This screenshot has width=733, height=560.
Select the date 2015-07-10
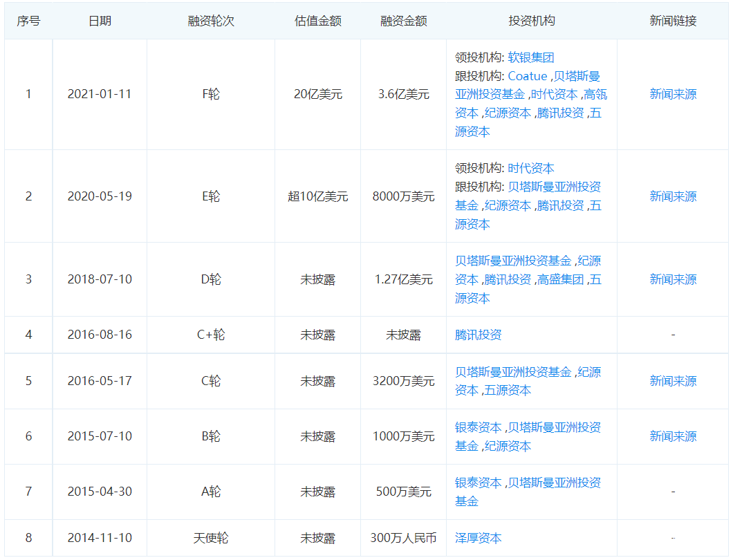click(x=100, y=437)
